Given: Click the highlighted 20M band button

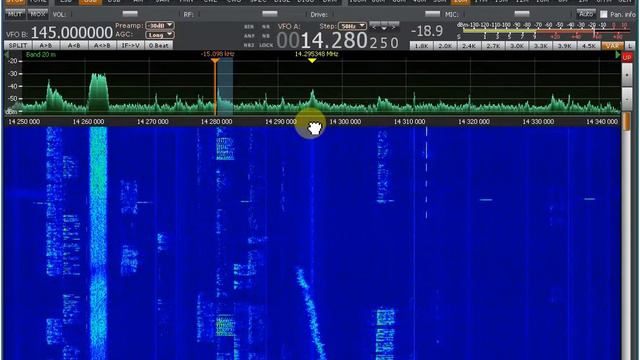Looking at the screenshot, I should [x=460, y=2].
